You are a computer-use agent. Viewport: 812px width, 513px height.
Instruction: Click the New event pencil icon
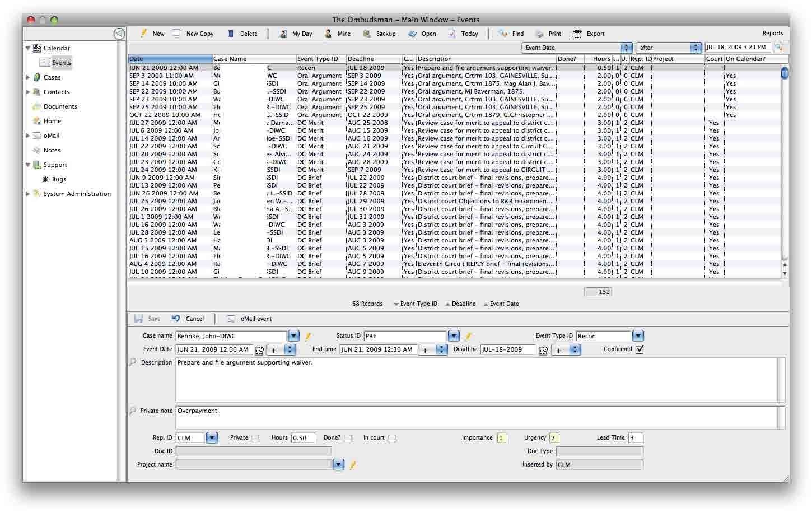pyautogui.click(x=144, y=34)
